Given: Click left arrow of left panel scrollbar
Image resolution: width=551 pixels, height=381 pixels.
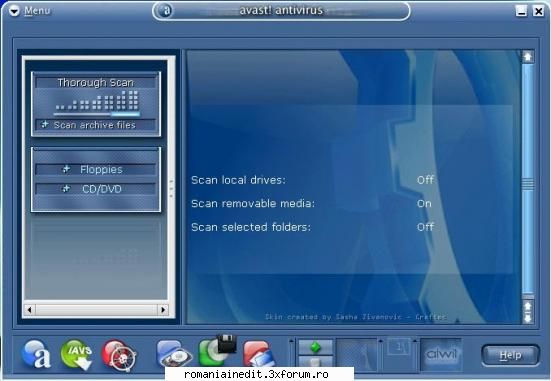Looking at the screenshot, I should (x=30, y=310).
